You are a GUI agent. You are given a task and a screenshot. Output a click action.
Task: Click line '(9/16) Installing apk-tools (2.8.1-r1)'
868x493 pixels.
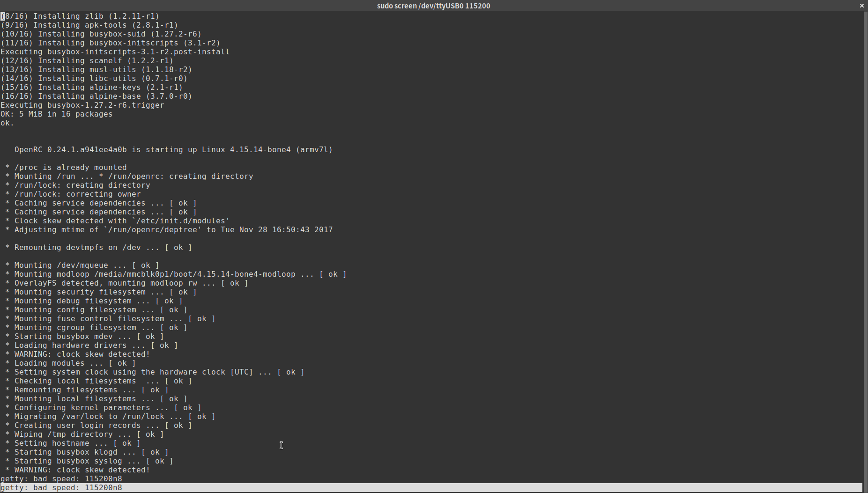(x=89, y=25)
